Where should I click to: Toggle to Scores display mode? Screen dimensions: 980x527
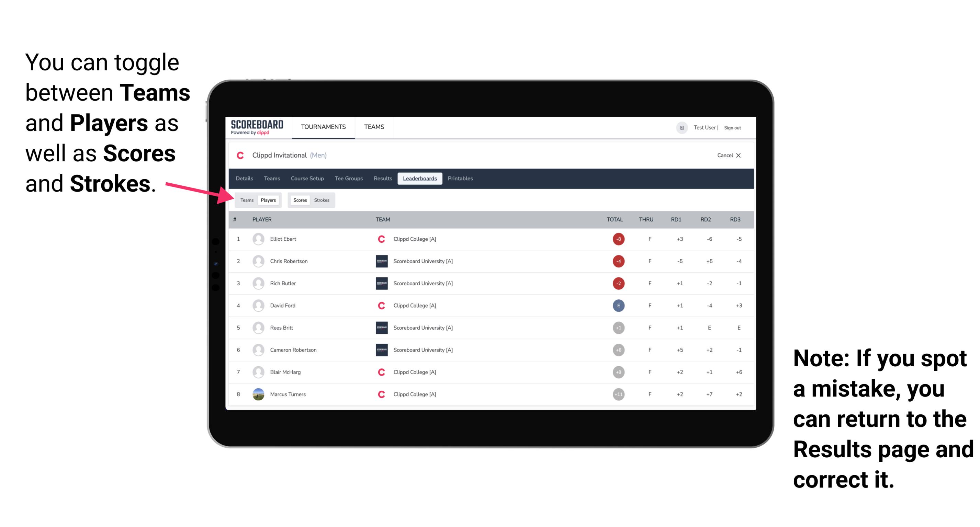click(300, 200)
